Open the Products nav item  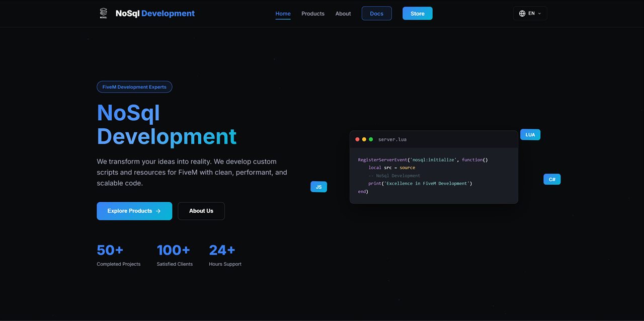click(x=313, y=14)
